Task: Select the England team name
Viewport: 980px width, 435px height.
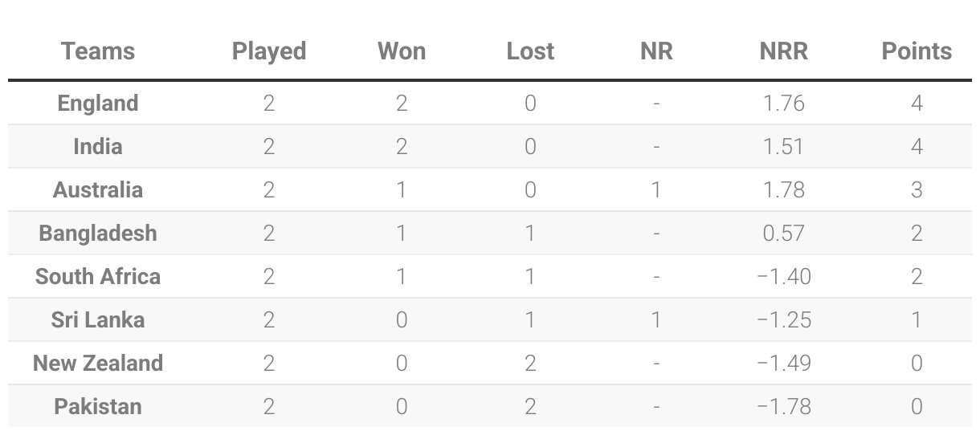Action: pos(98,104)
